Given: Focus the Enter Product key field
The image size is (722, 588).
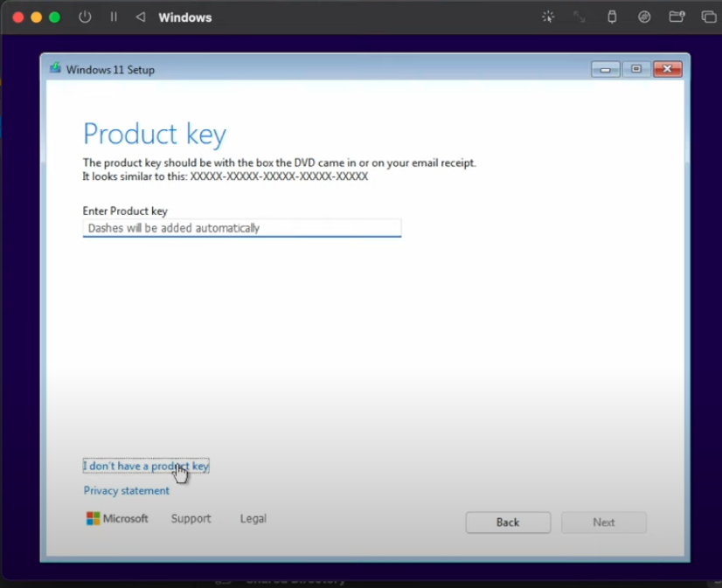Looking at the screenshot, I should (242, 228).
